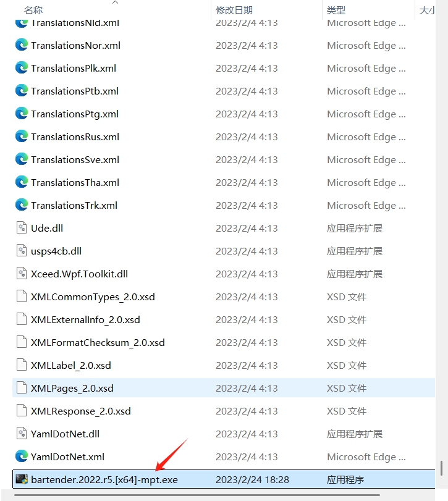Viewport: 448px width, 501px height.
Task: Select file name bartender.2022.r5.[x64]-mpt.exe
Action: pyautogui.click(x=104, y=479)
